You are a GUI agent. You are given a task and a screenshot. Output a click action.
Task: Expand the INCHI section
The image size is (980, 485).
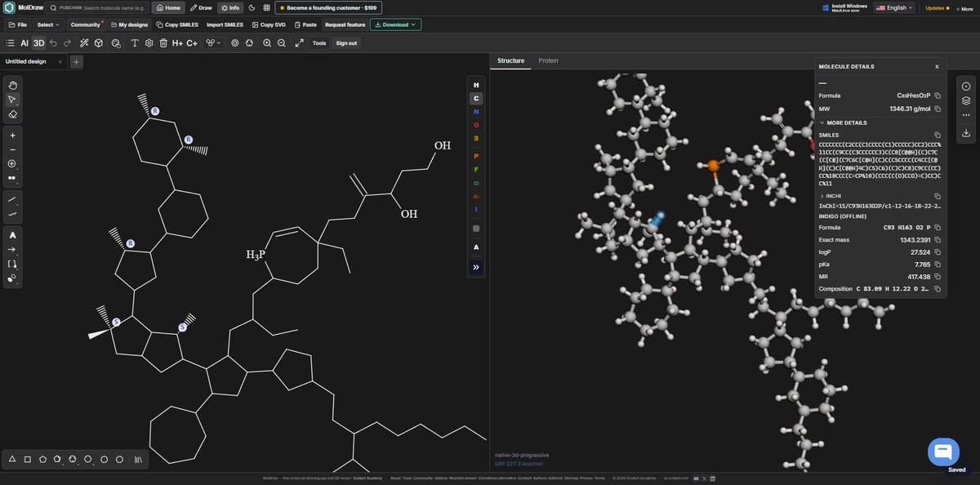pyautogui.click(x=830, y=196)
